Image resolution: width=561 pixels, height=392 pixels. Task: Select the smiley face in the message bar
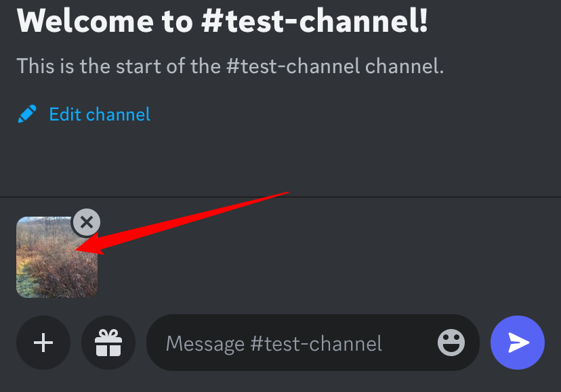451,343
